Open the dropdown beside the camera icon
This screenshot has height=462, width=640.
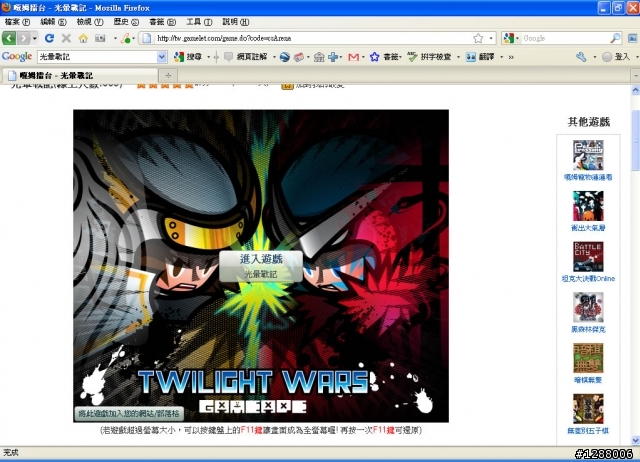pyautogui.click(x=116, y=38)
